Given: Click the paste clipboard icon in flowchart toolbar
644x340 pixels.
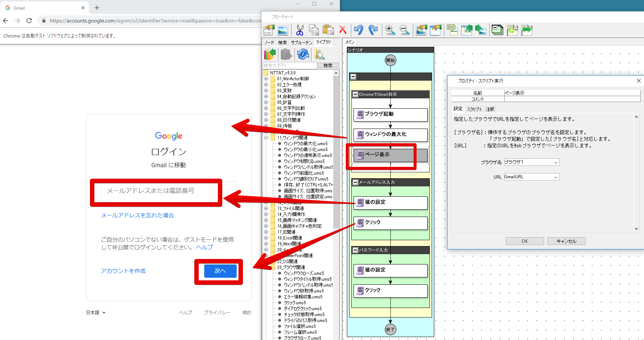Looking at the screenshot, I should tap(328, 30).
